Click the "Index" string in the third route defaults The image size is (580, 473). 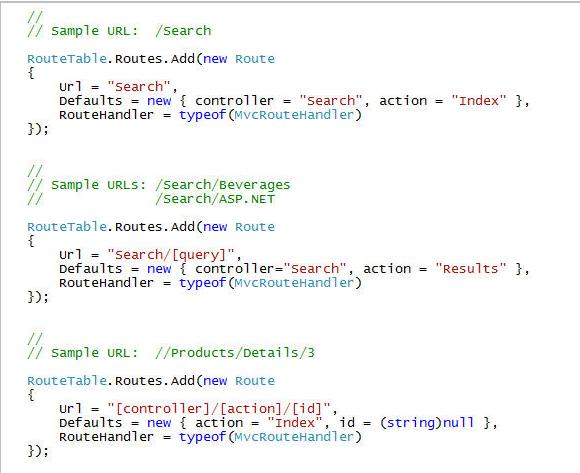pos(295,423)
